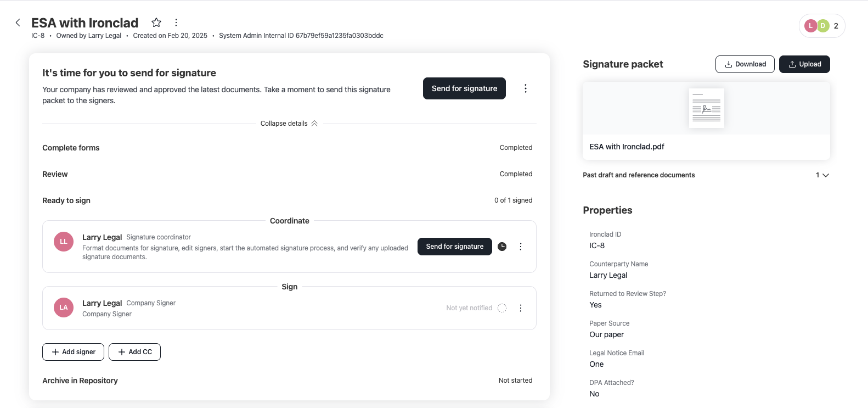This screenshot has width=868, height=408.
Task: Click the back arrow to exit the workflow
Action: pos(18,22)
